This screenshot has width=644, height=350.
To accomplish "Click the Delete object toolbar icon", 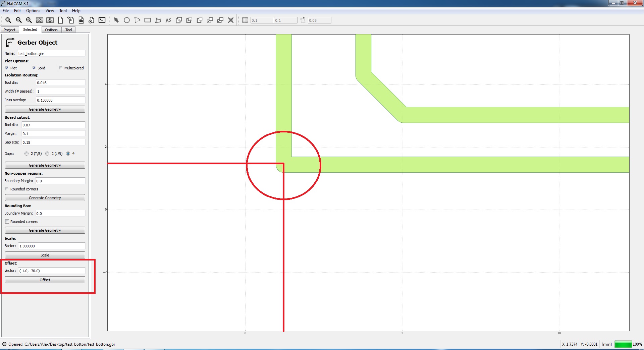I will [91, 20].
